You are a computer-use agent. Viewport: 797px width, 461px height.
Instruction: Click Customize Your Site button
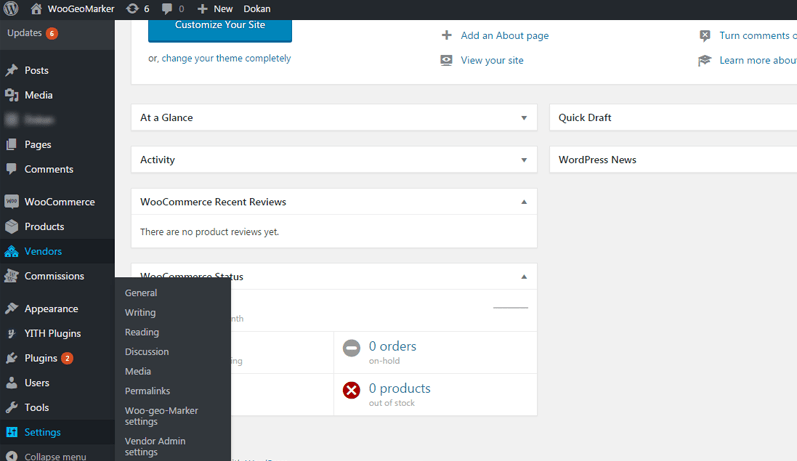coord(220,28)
